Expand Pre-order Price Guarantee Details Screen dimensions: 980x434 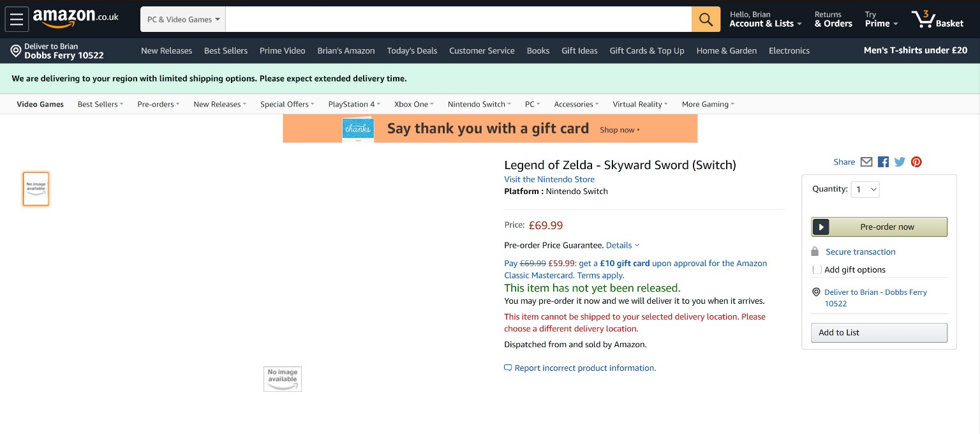tap(623, 245)
